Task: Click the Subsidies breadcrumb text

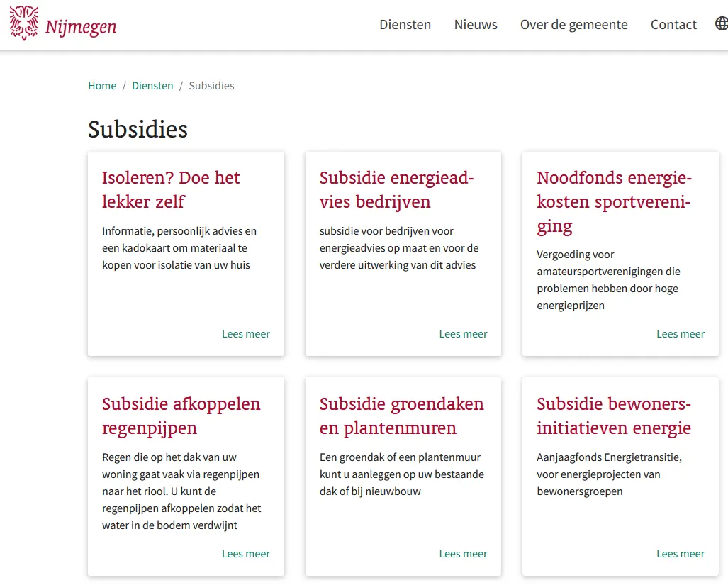Action: pyautogui.click(x=211, y=86)
